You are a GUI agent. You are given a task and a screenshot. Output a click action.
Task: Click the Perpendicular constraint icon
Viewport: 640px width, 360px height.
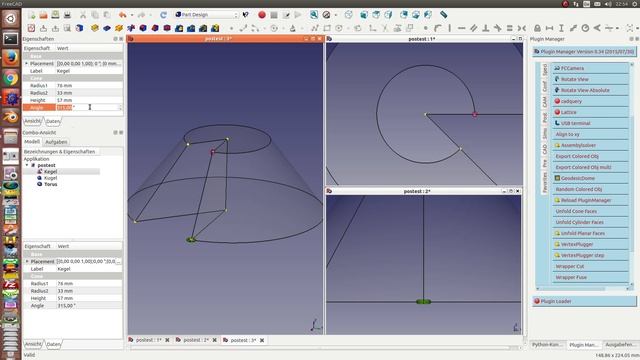coord(486,28)
